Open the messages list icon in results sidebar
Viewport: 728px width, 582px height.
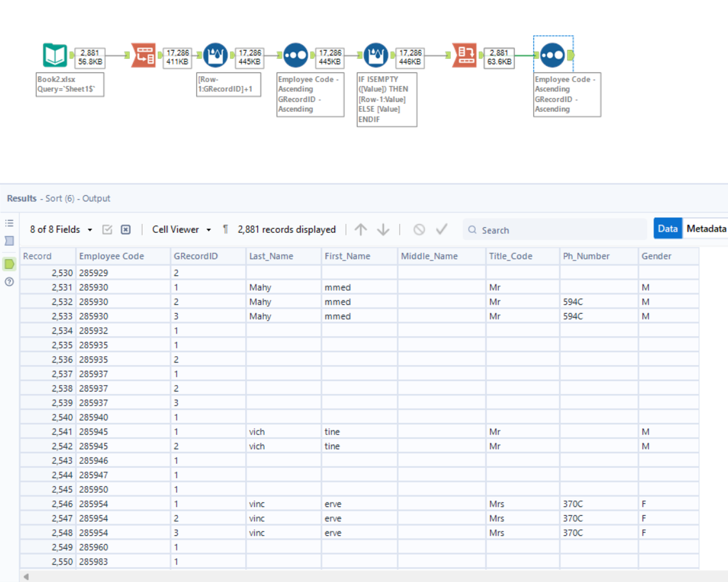coord(9,223)
